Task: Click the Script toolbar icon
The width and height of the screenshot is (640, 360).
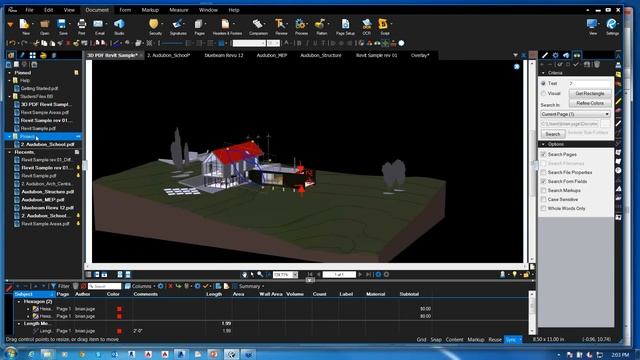Action: coord(383,24)
